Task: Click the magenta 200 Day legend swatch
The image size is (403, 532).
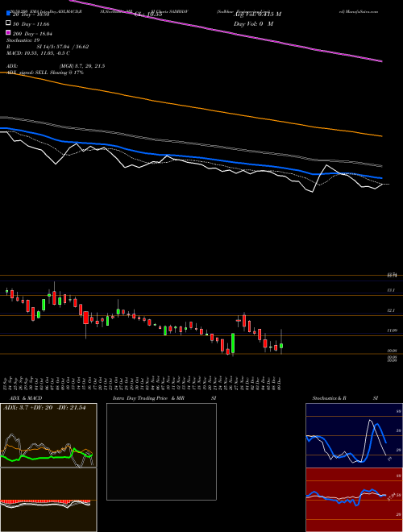Action: click(x=8, y=32)
